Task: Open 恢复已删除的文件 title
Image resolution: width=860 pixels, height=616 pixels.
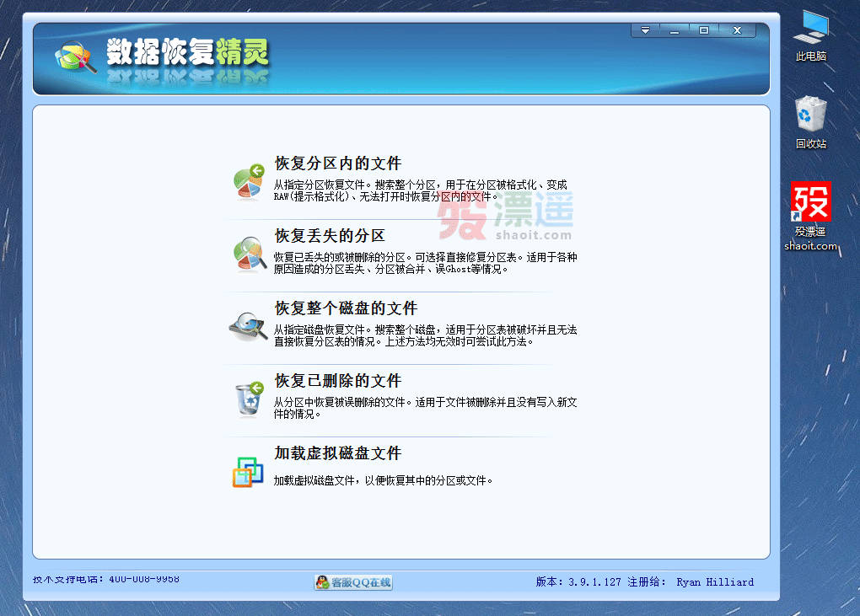Action: 338,380
